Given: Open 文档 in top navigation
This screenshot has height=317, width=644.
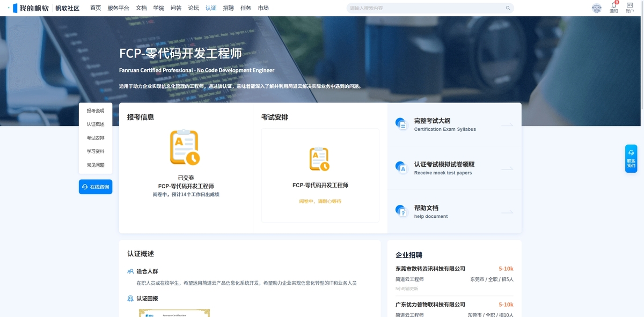Looking at the screenshot, I should coord(141,8).
